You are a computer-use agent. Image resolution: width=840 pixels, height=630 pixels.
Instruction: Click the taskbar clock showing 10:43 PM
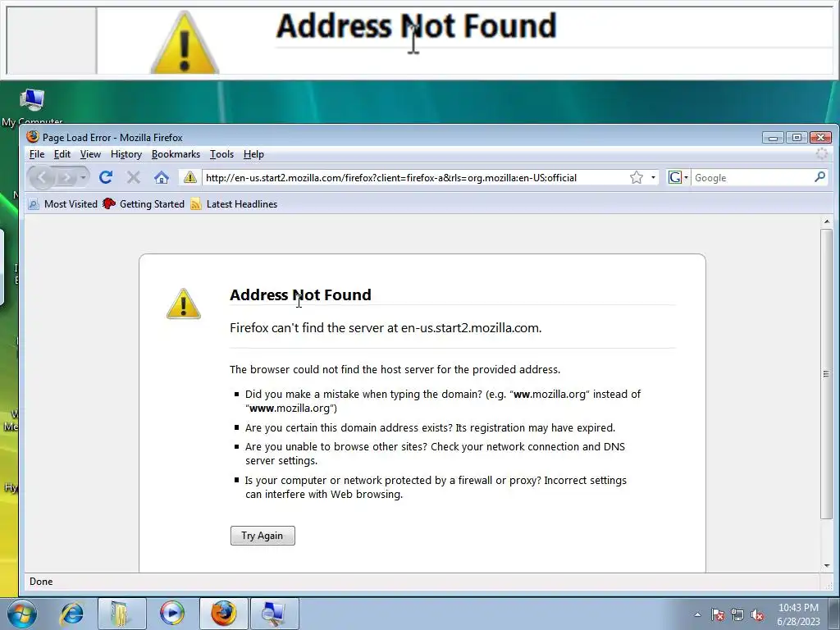pyautogui.click(x=798, y=614)
